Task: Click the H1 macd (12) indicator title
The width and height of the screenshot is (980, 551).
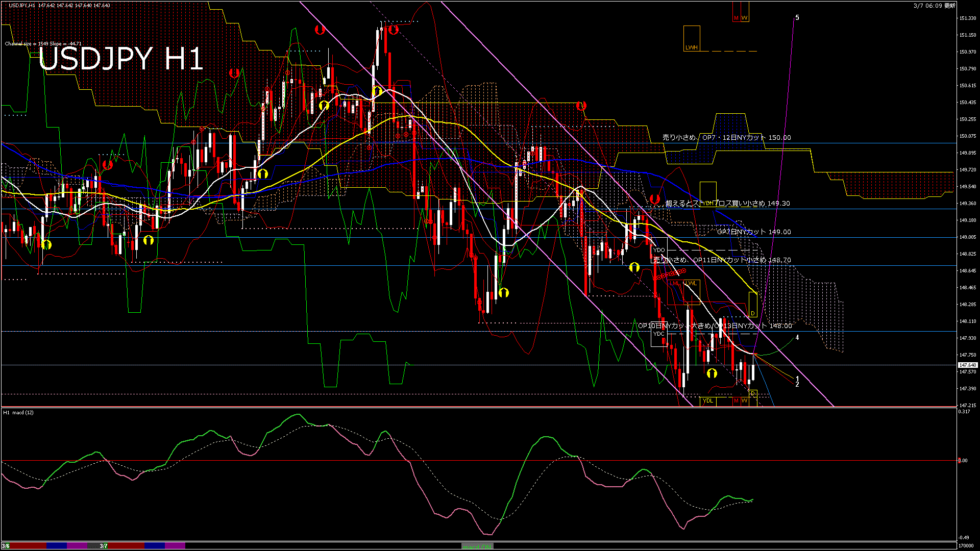Action: [18, 412]
